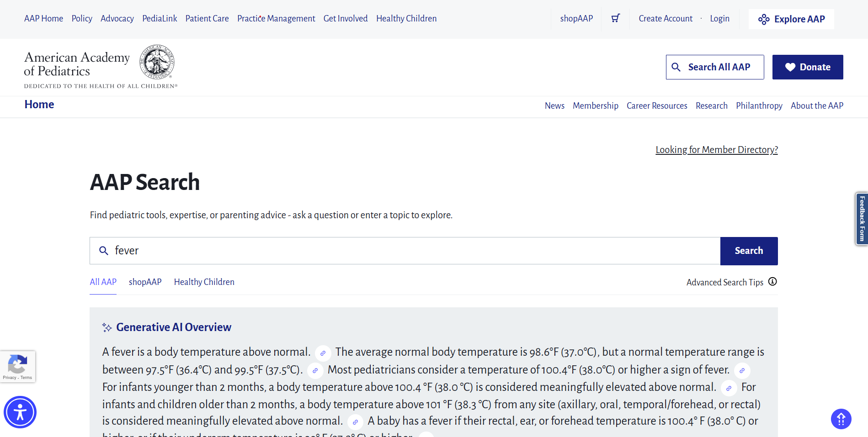Click the heart icon on the Donate button

790,67
